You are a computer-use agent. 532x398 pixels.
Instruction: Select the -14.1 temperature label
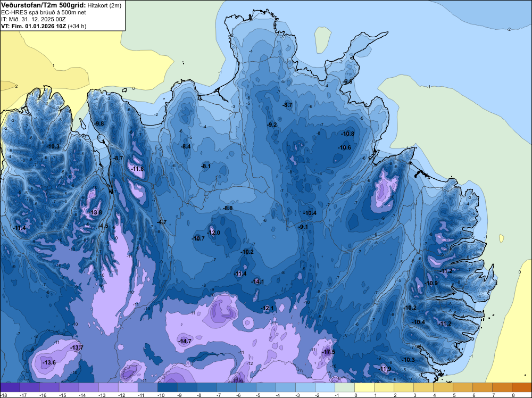coord(257,281)
